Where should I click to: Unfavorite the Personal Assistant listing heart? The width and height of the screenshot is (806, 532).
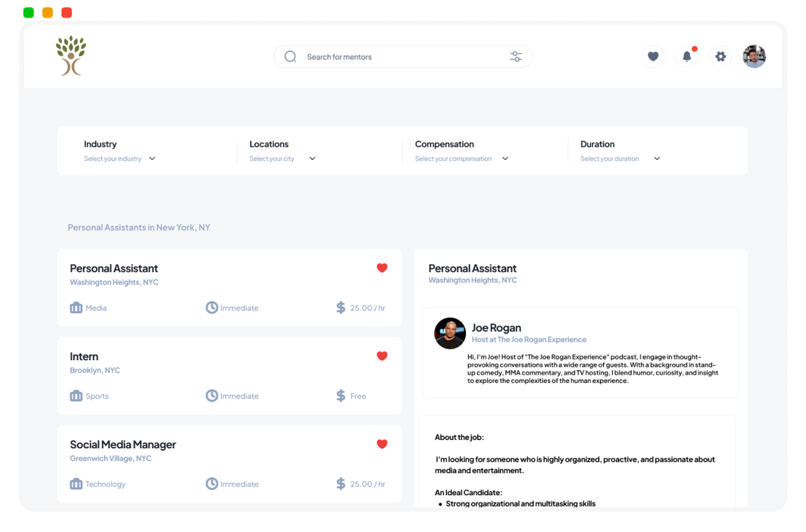382,268
